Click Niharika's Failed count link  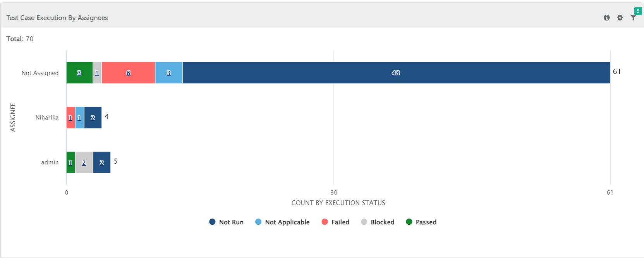(70, 118)
